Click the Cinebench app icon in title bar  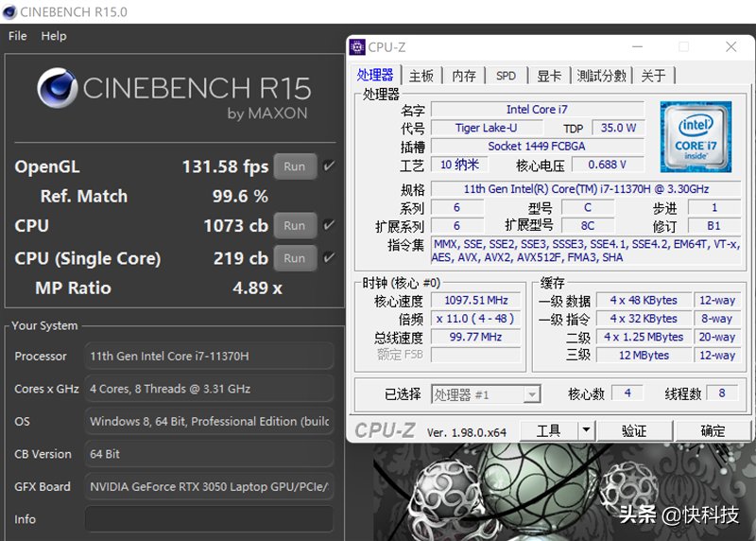(x=9, y=11)
